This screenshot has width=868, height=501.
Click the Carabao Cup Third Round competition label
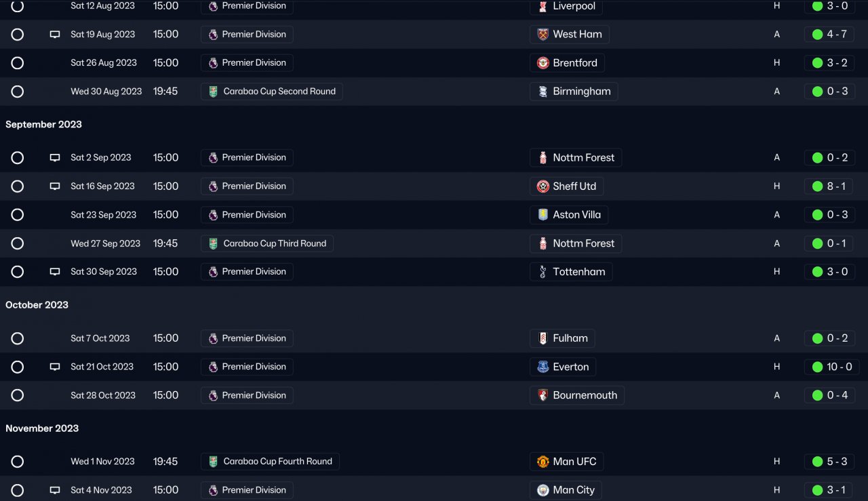(274, 243)
